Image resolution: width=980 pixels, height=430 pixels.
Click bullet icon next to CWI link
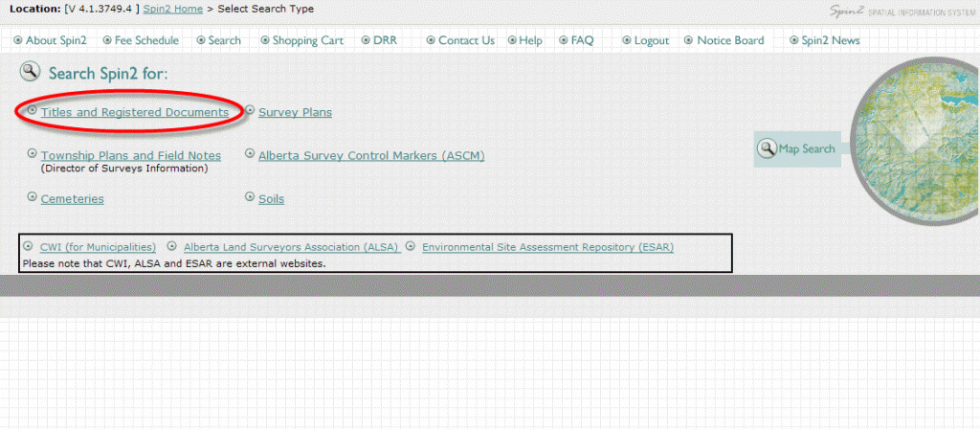point(28,246)
